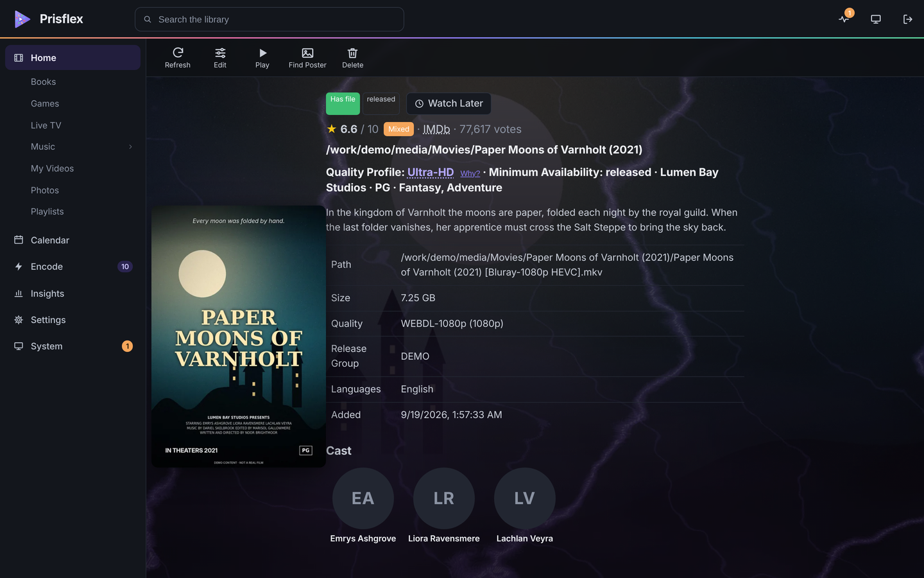Click the star rating icon

(332, 128)
